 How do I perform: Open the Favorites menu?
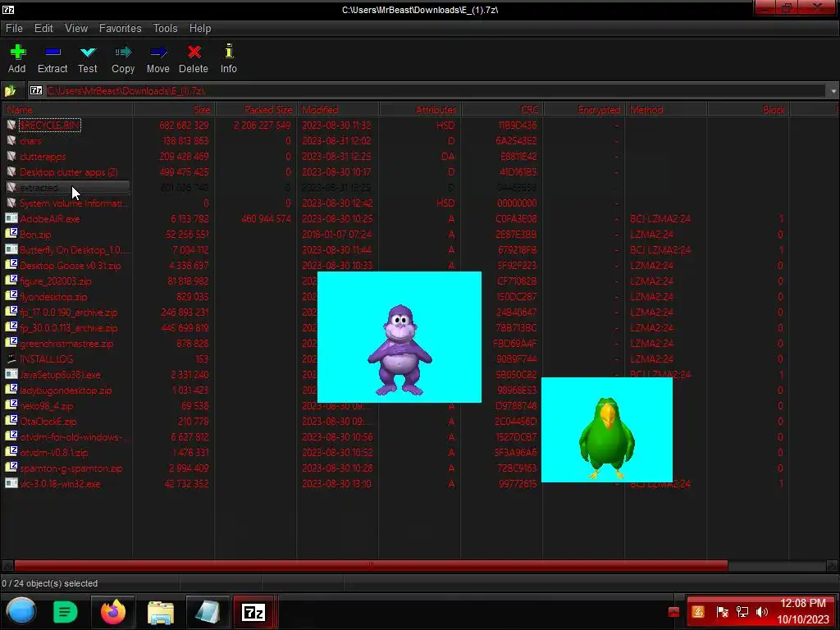point(120,29)
